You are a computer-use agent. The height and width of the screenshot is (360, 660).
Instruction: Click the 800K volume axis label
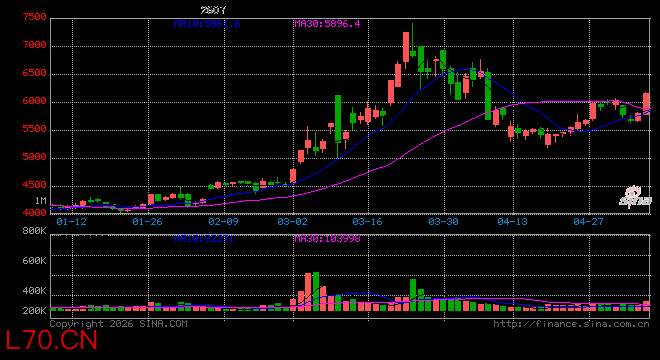[35, 231]
